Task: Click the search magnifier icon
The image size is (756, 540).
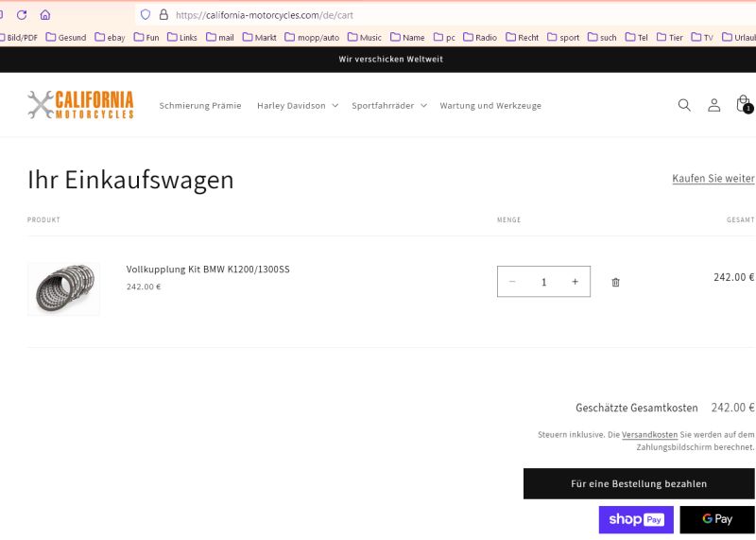Action: coord(684,105)
